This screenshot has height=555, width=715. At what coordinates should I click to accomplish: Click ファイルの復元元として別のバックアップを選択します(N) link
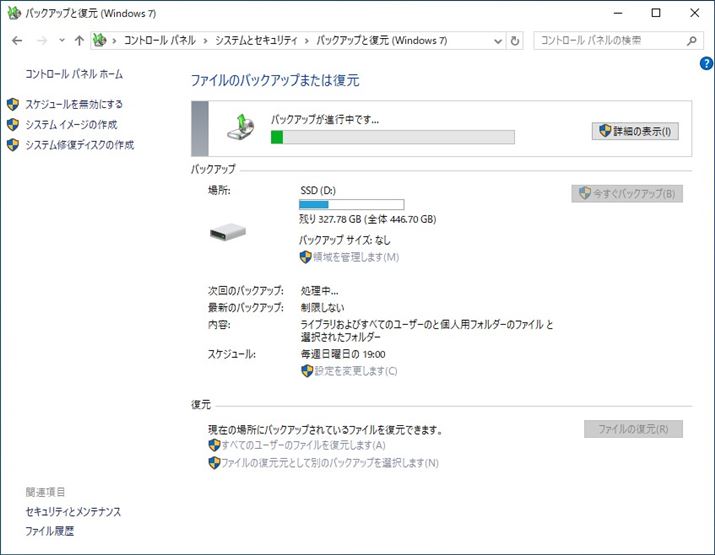(x=330, y=463)
